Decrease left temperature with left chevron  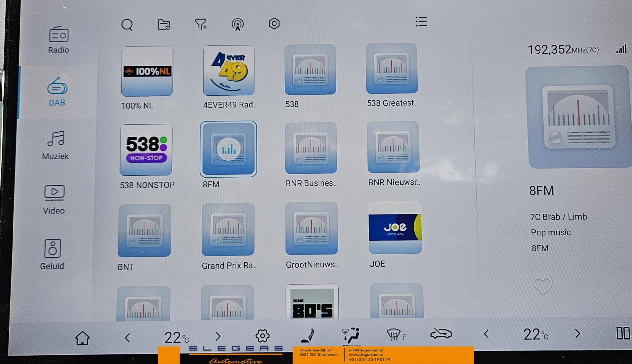click(128, 337)
